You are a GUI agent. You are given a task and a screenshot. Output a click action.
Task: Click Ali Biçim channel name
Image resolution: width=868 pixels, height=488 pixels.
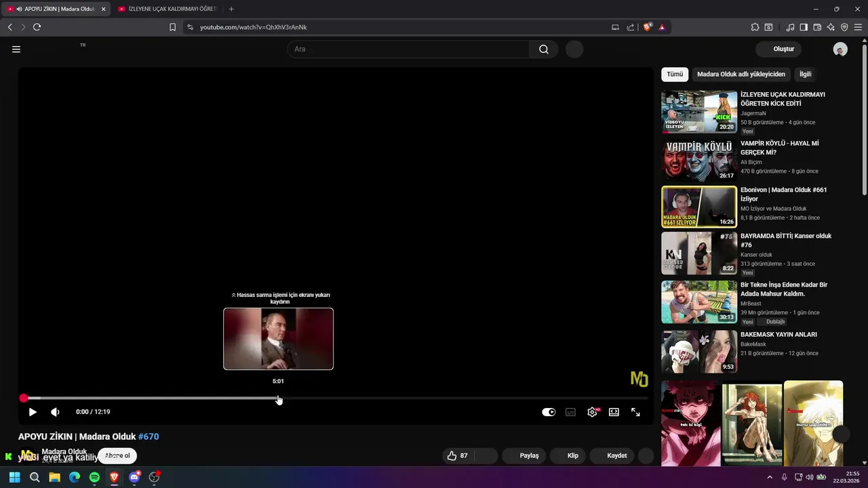tap(751, 162)
